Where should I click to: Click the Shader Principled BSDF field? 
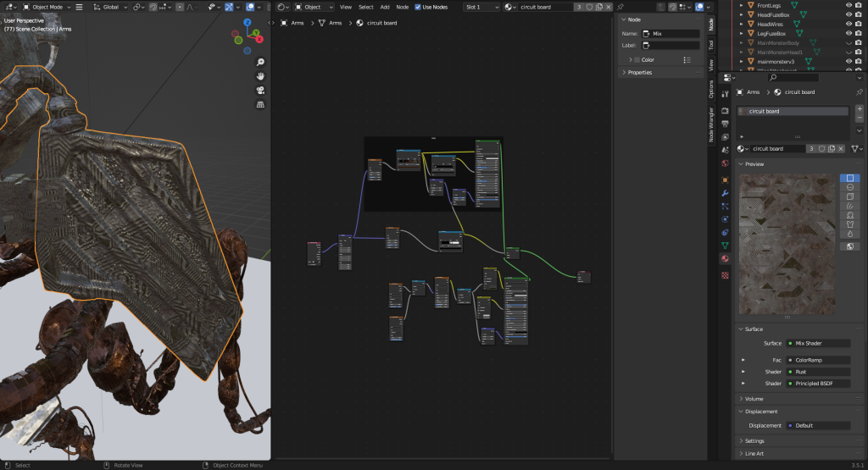[x=818, y=383]
